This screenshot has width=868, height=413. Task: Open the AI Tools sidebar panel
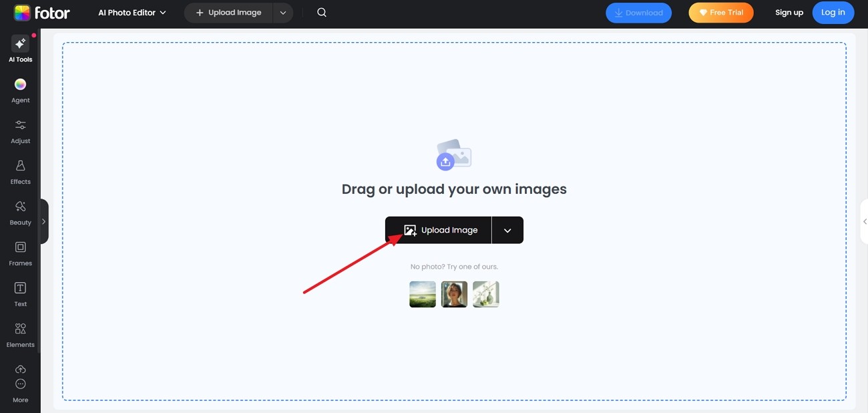point(20,49)
